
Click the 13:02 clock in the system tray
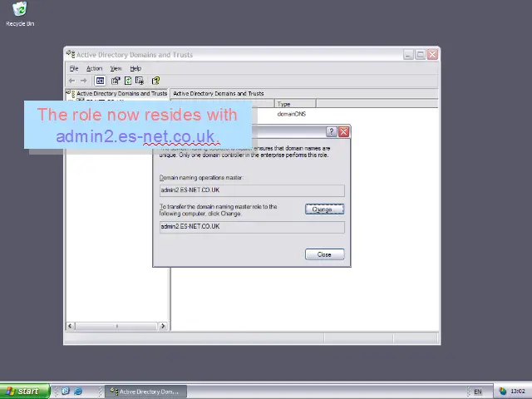click(x=518, y=392)
